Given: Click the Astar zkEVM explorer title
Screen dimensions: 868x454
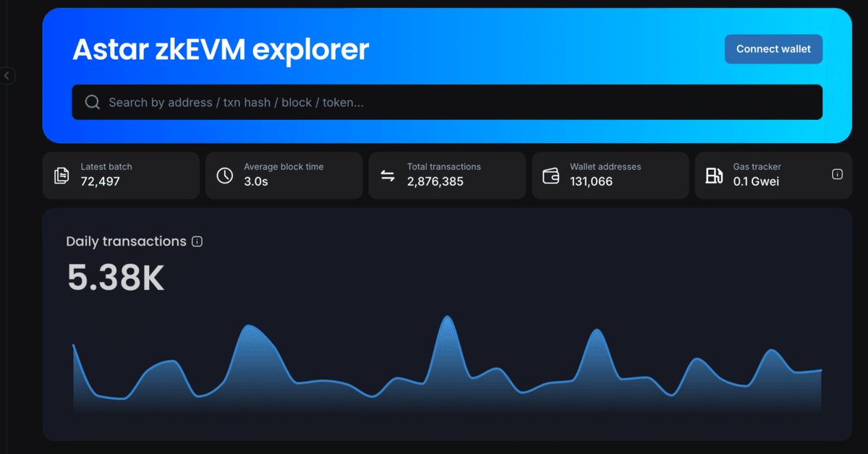Looking at the screenshot, I should click(x=221, y=49).
